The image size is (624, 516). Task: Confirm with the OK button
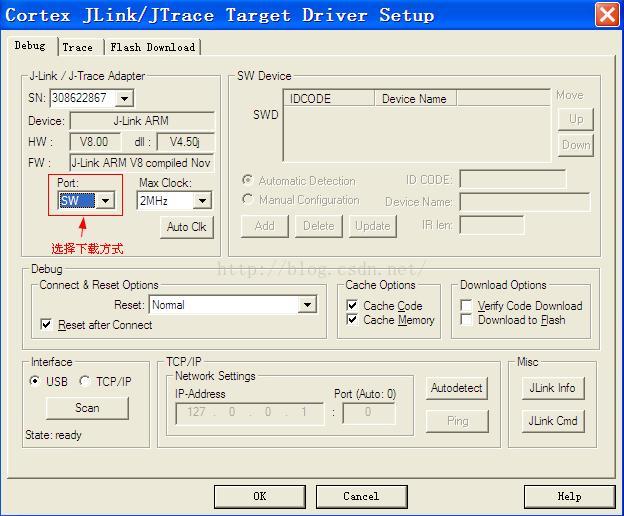click(x=260, y=496)
